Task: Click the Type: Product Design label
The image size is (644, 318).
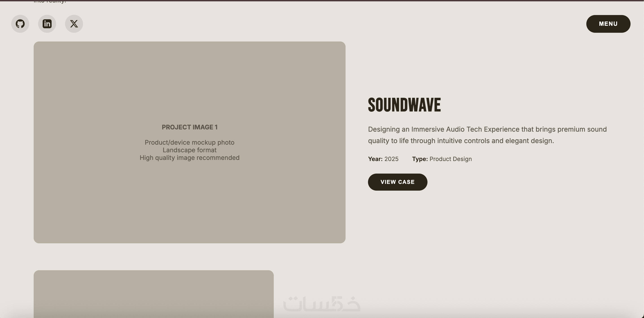Action: tap(420, 159)
